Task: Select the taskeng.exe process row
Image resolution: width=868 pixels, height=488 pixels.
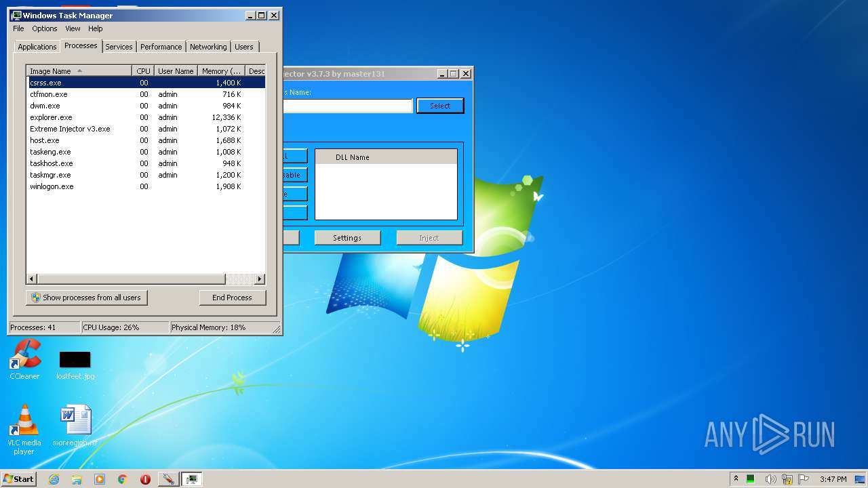Action: point(146,152)
